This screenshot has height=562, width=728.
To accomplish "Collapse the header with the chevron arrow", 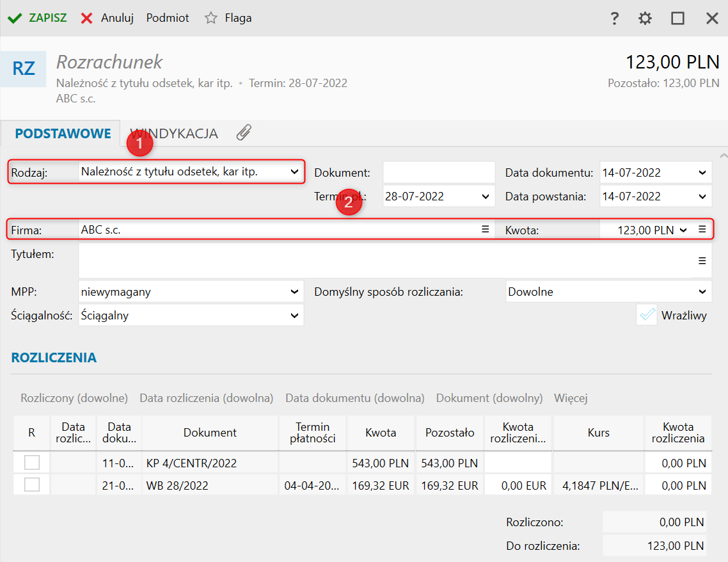I will (x=724, y=156).
